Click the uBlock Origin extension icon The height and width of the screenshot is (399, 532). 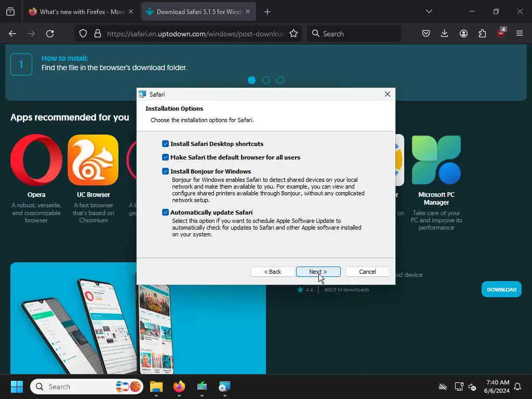tap(501, 33)
